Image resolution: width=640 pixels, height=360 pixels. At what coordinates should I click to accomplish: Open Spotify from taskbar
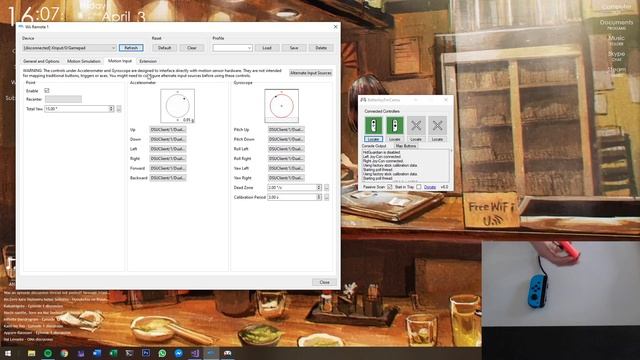[x=48, y=353]
